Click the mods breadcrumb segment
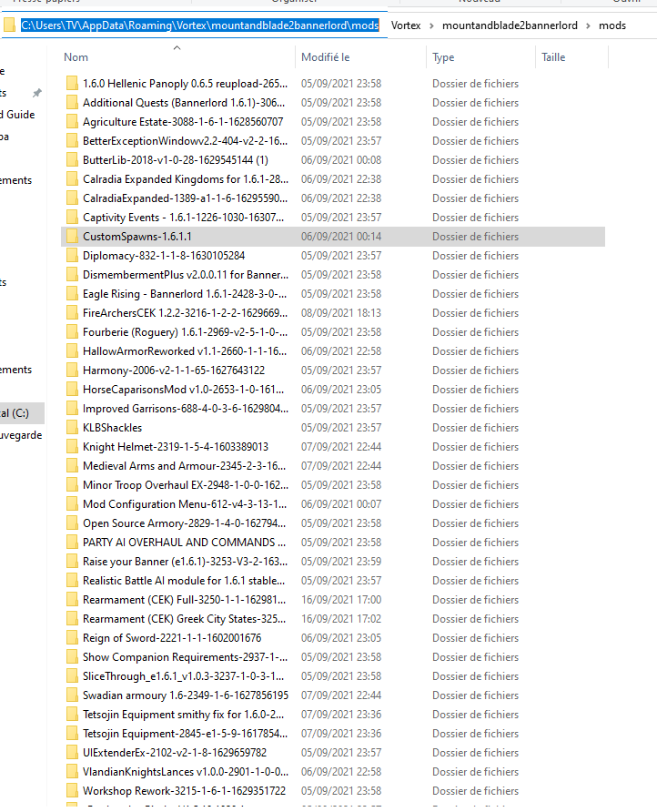 click(612, 25)
